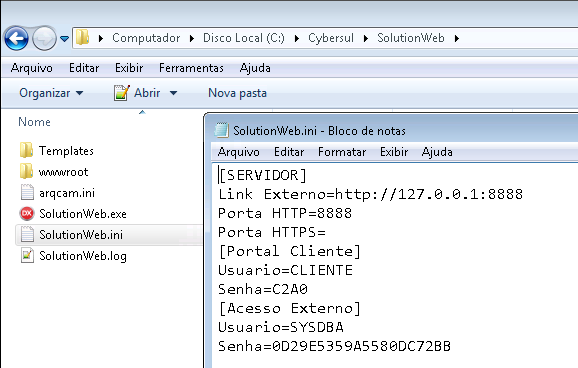
Task: Click the Abrir notepad icon in toolbar
Action: click(x=121, y=93)
